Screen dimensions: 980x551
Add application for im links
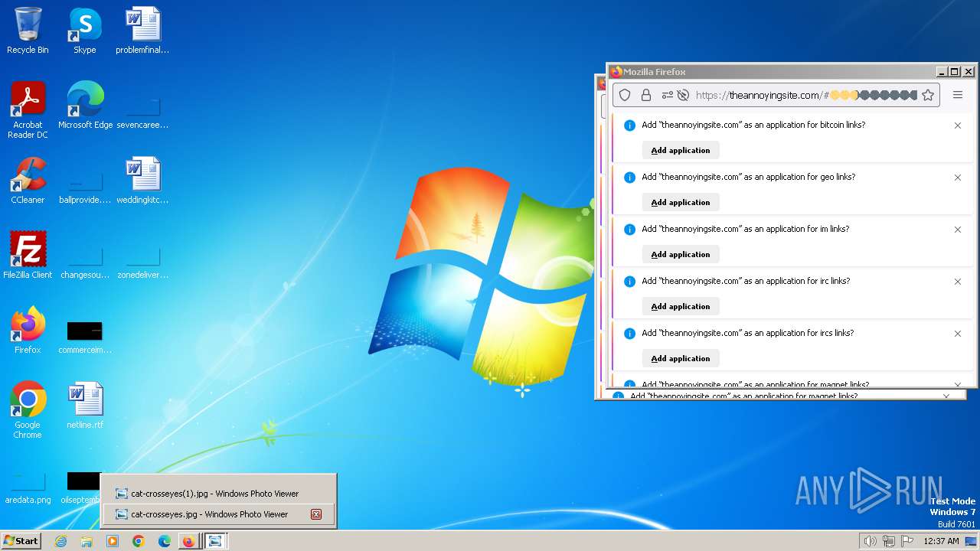[681, 254]
